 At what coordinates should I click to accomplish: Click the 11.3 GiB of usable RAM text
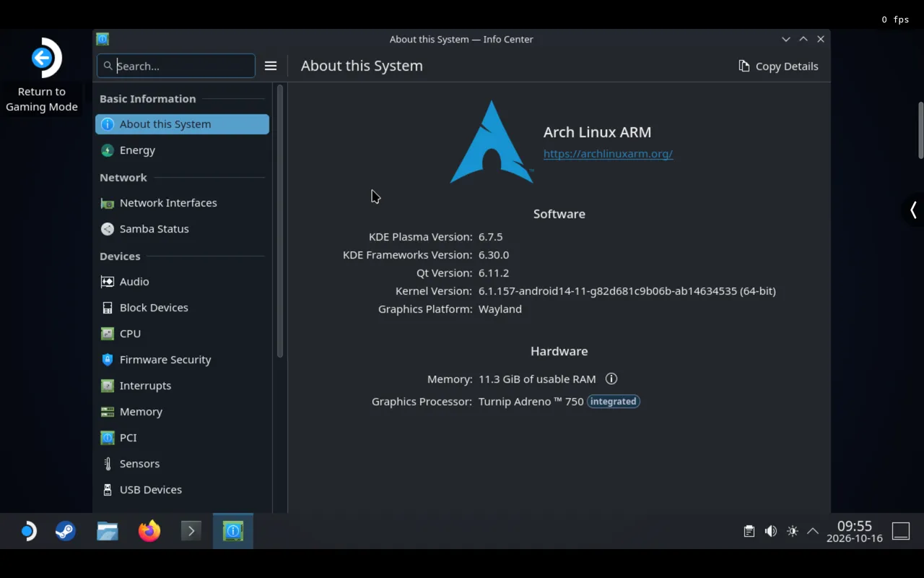[x=537, y=379]
